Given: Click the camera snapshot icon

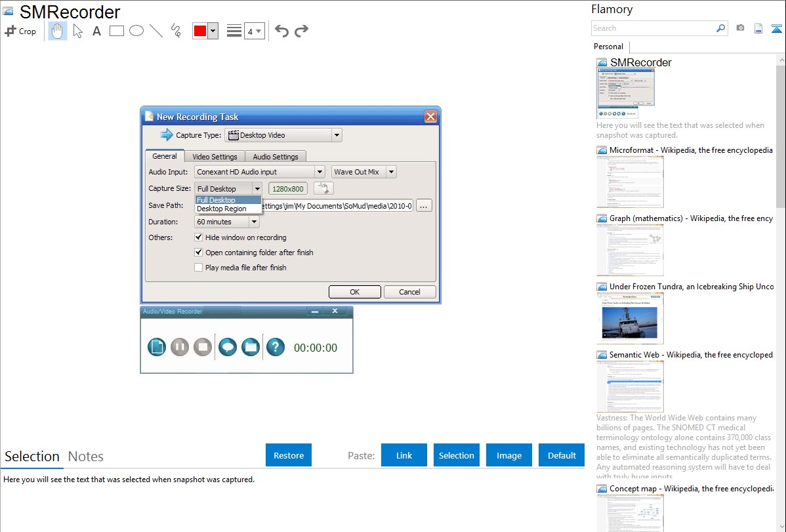Looking at the screenshot, I should coord(740,28).
